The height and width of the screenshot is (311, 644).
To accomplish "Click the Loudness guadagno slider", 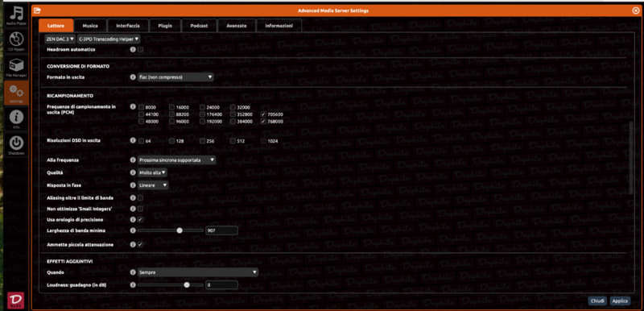I will pyautogui.click(x=171, y=284).
